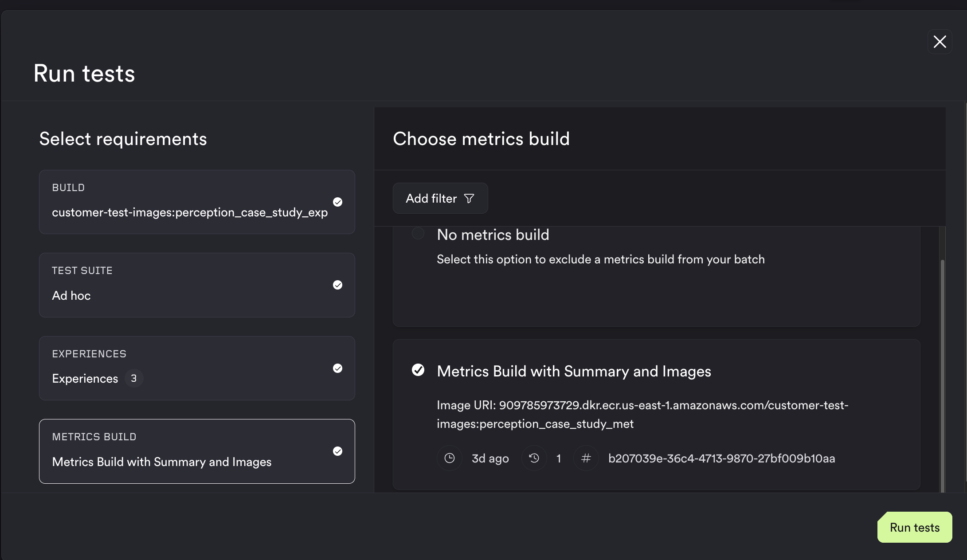Image resolution: width=967 pixels, height=560 pixels.
Task: Click the customer-test-images:perception_case_study_exp text
Action: pyautogui.click(x=190, y=212)
